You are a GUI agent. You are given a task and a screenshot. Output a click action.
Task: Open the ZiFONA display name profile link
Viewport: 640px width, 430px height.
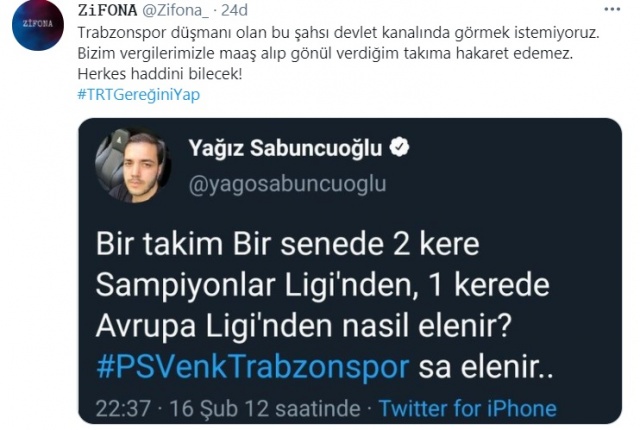click(107, 10)
